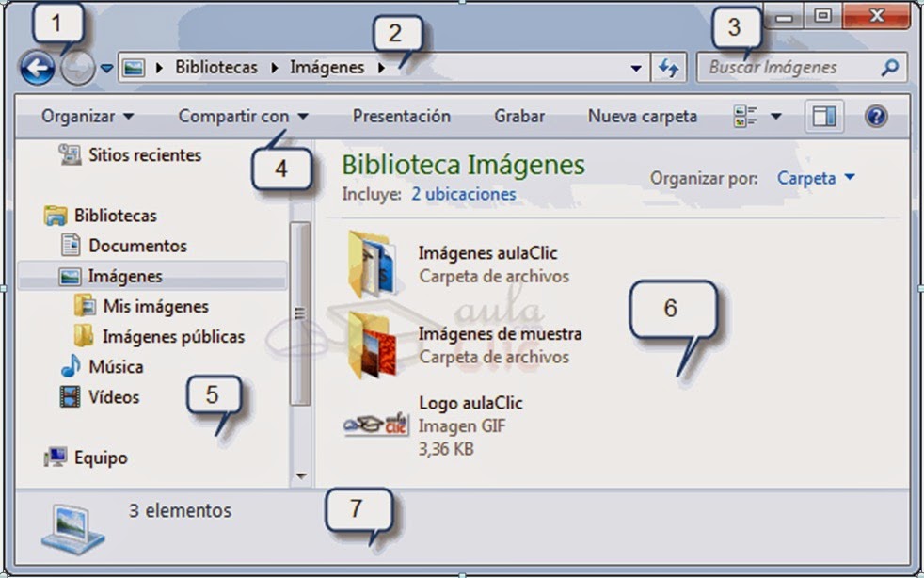Open Equipo from the sidebar
The width and height of the screenshot is (924, 578).
click(x=99, y=458)
